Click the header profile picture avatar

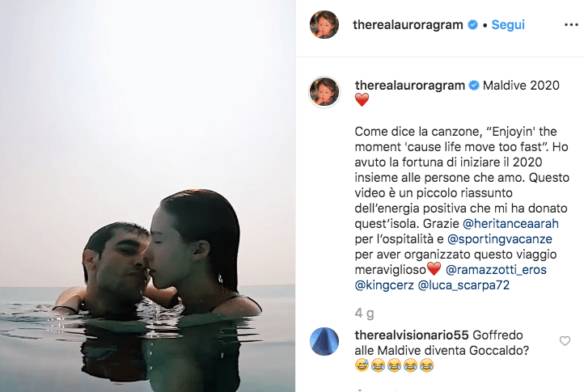point(324,24)
